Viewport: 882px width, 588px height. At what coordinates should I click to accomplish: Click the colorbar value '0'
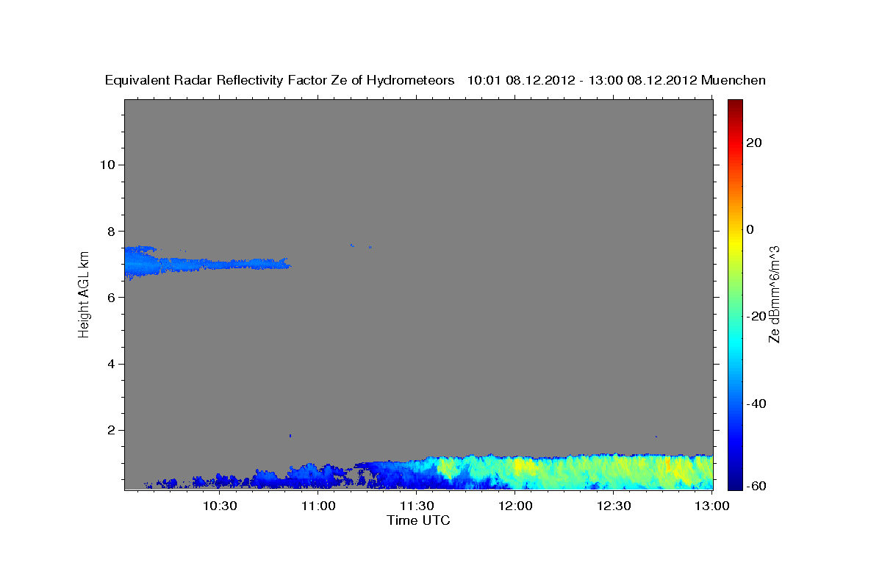[x=750, y=229]
